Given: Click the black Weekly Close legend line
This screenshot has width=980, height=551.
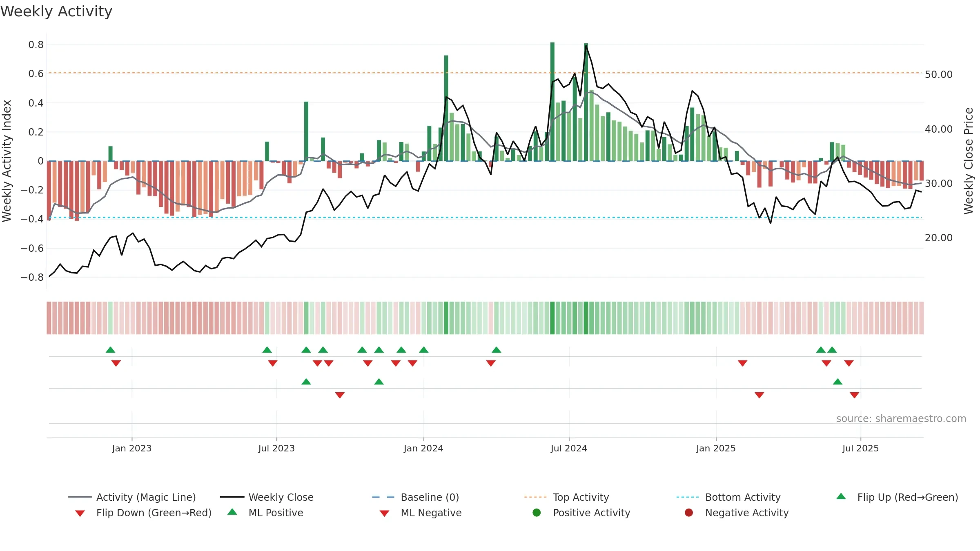Looking at the screenshot, I should pos(232,497).
